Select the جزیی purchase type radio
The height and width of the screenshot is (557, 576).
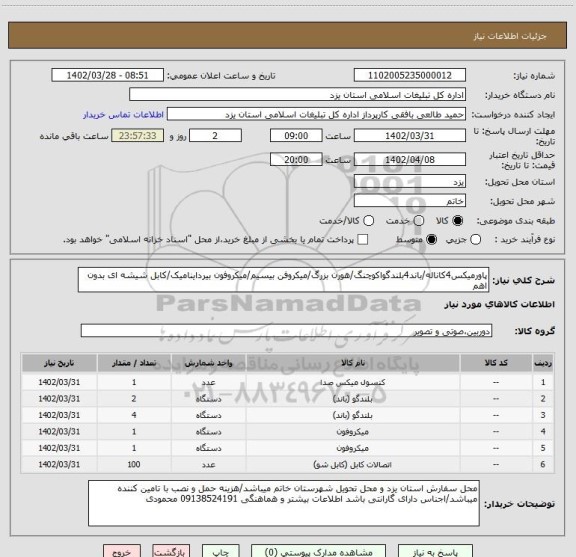pos(475,240)
